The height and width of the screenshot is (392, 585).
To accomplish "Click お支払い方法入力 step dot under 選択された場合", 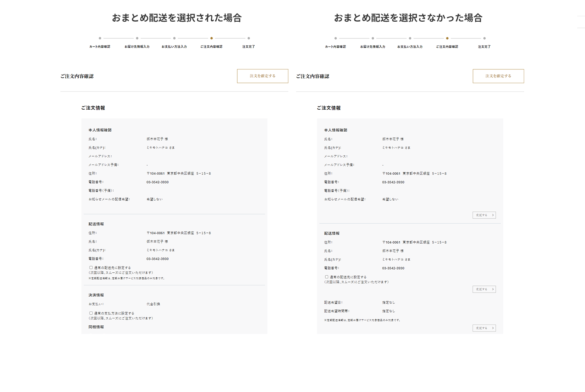I will pos(174,38).
